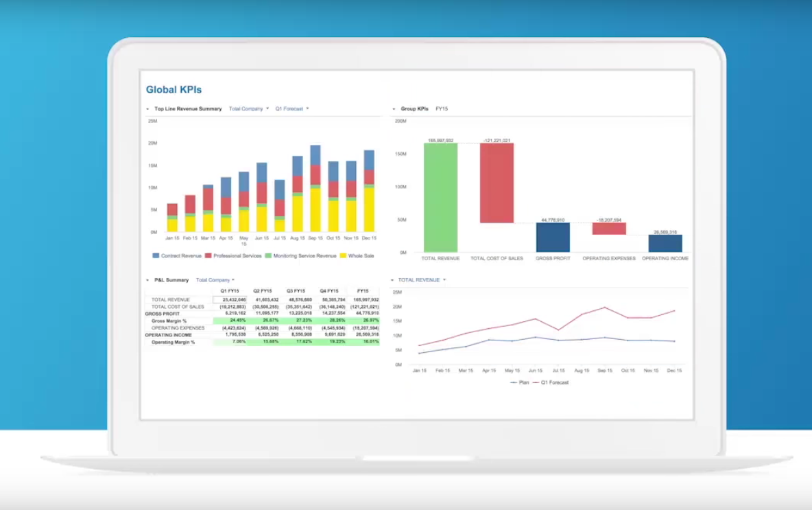The image size is (812, 510).
Task: Toggle the Q1 Forecast line legend entry
Action: click(x=551, y=382)
